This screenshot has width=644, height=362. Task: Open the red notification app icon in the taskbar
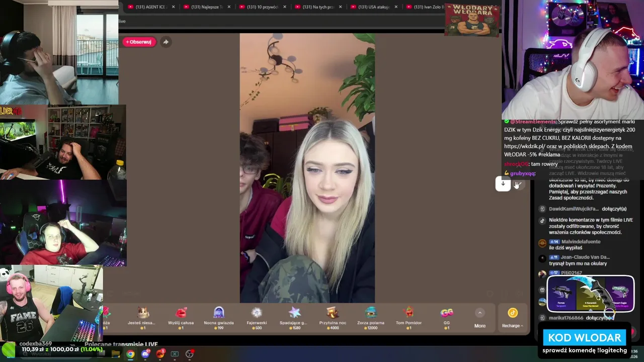[160, 354]
